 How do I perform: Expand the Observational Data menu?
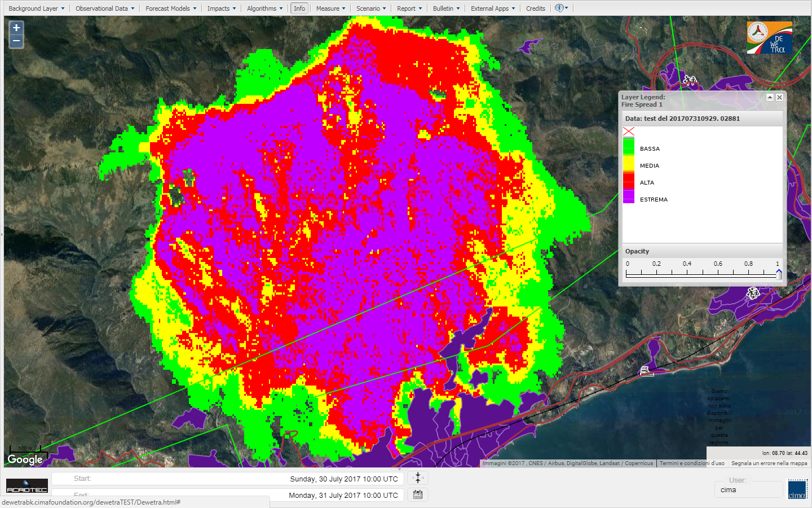coord(105,8)
